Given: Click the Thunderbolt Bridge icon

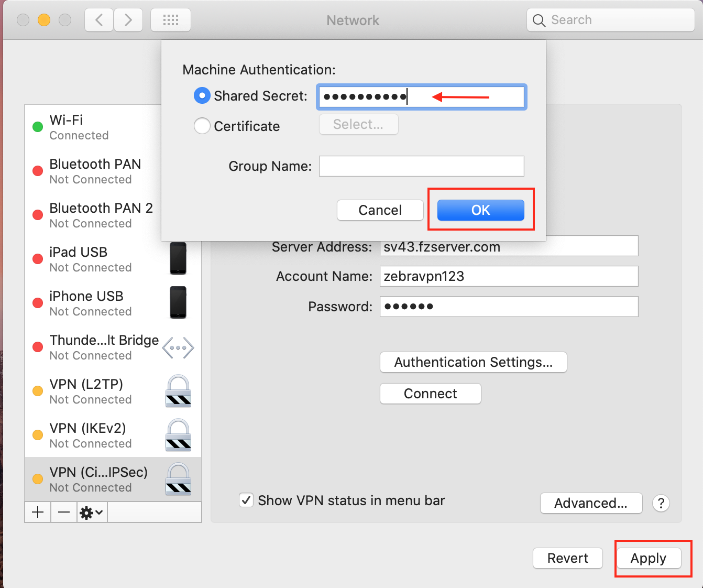Looking at the screenshot, I should 178,347.
